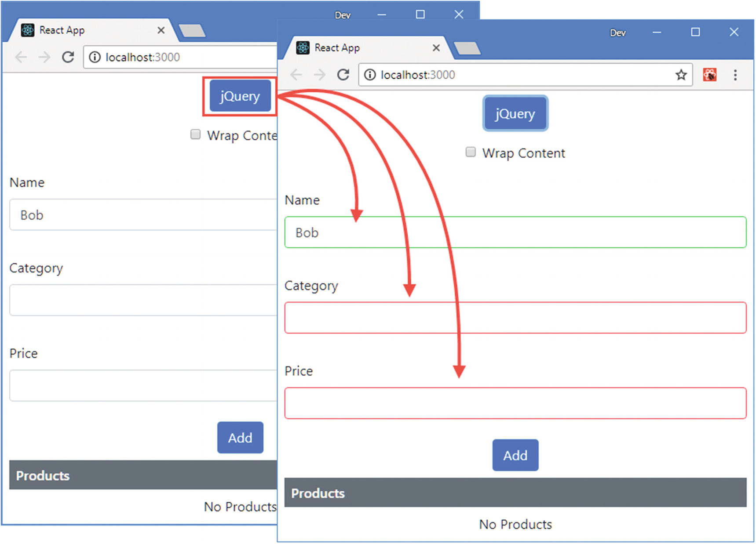The image size is (756, 544).
Task: Click the Add button in the back window
Action: [240, 438]
